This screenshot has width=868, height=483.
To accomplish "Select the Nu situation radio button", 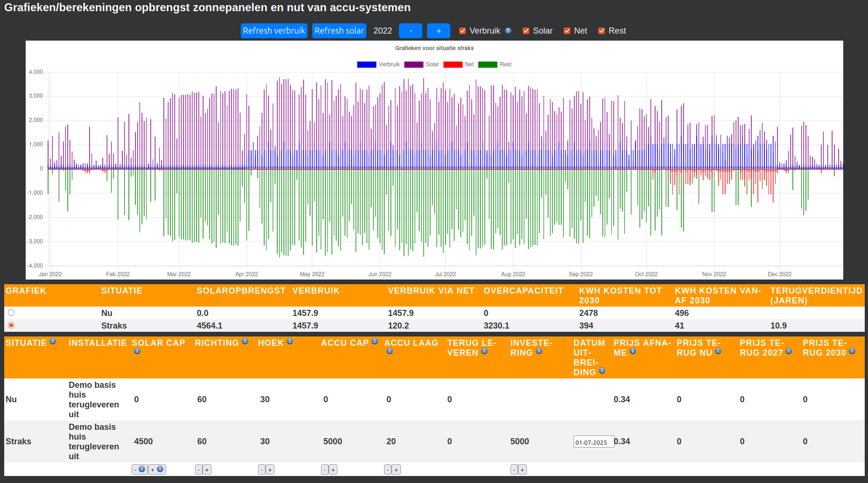I will (x=11, y=313).
